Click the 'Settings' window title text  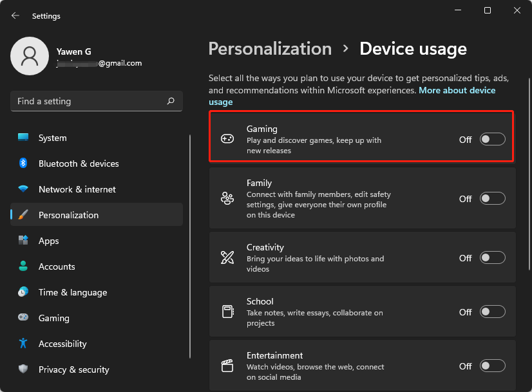click(x=46, y=16)
